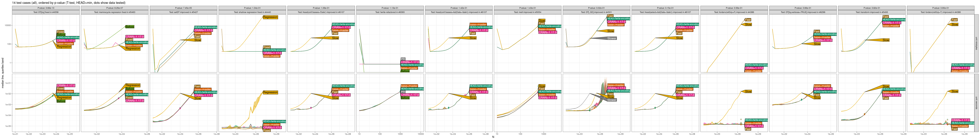This screenshot has height=140, width=980.
Task: Click the 'Before' label in memrecycle kilobytes panel
Action: pyautogui.click(x=130, y=27)
